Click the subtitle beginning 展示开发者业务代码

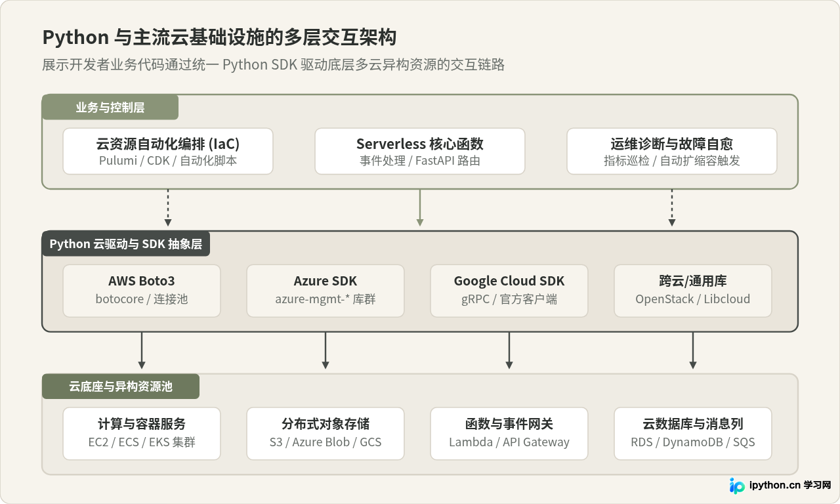[x=273, y=65]
